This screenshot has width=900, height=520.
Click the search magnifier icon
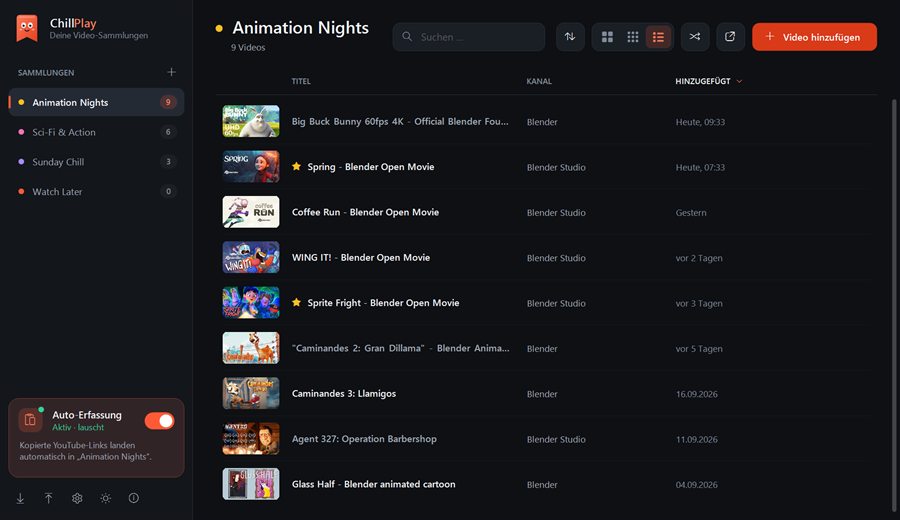click(x=407, y=37)
